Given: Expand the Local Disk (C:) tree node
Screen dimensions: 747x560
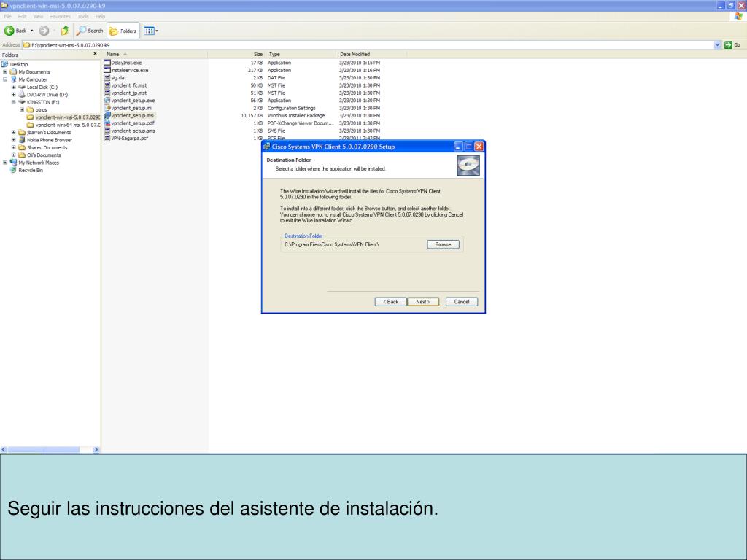Looking at the screenshot, I should [x=14, y=86].
